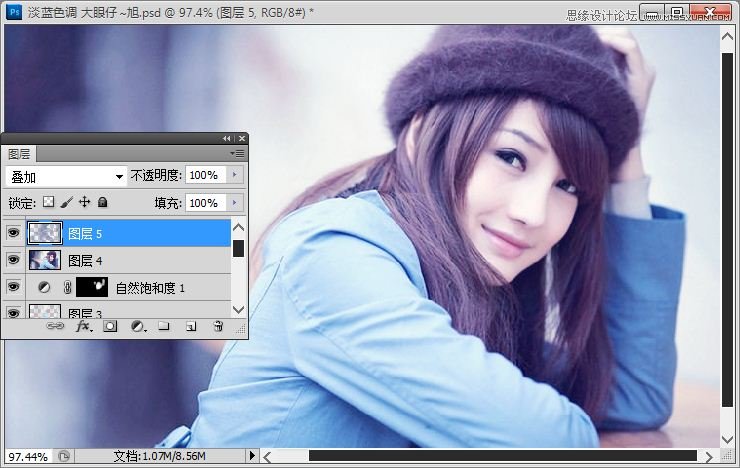The height and width of the screenshot is (468, 740).
Task: Select the 自然饱和度 1 layer name
Action: pyautogui.click(x=150, y=288)
